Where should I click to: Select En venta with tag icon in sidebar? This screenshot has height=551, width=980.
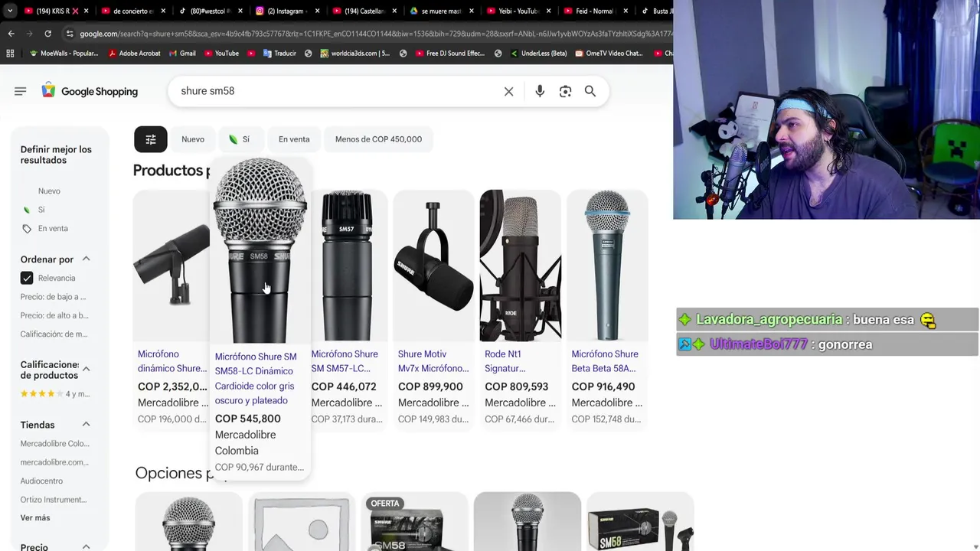click(45, 229)
